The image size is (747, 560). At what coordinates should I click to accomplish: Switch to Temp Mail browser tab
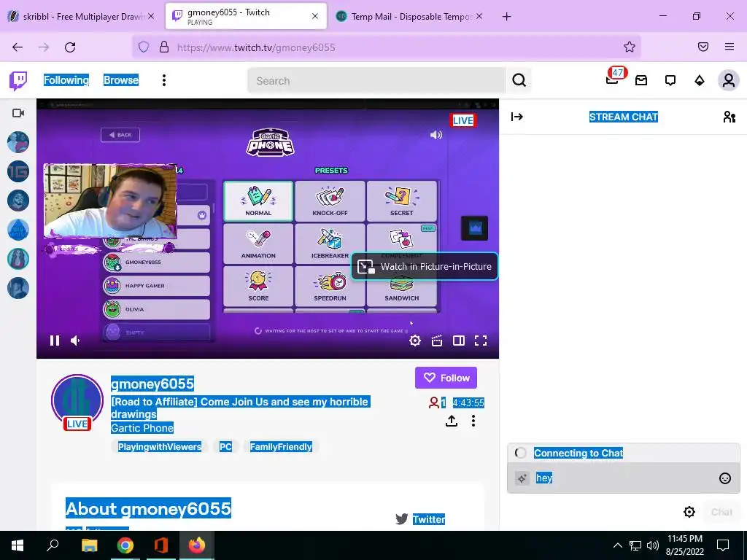[x=409, y=16]
